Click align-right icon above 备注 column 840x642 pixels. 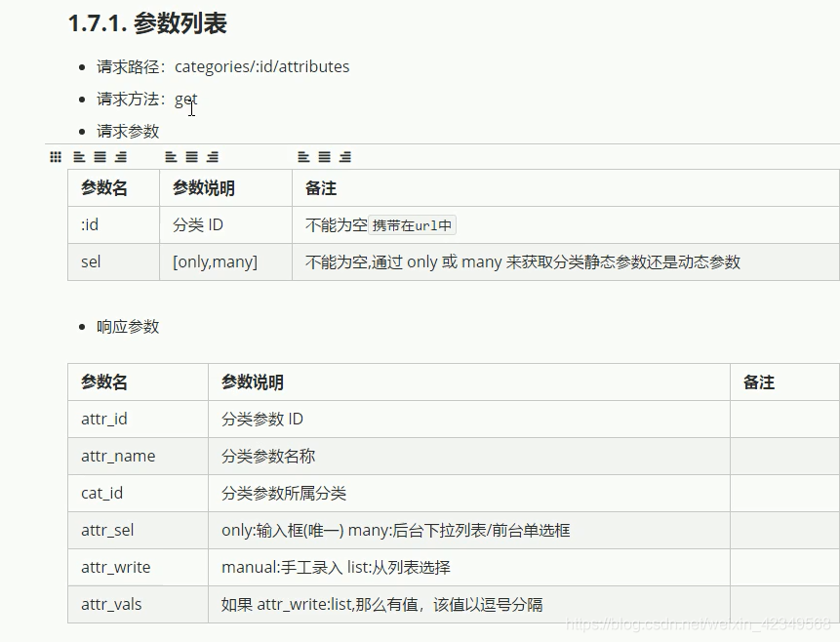point(345,157)
